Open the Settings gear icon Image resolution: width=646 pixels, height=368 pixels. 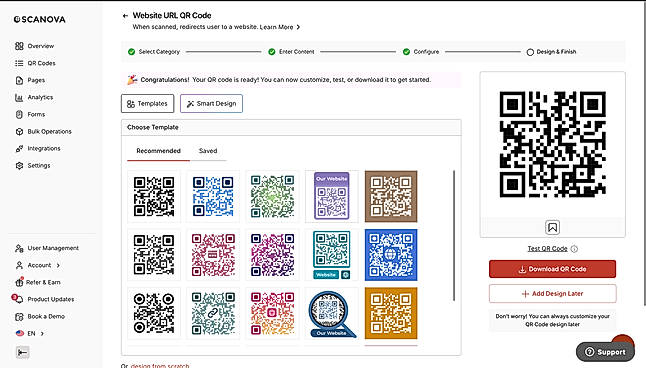19,165
